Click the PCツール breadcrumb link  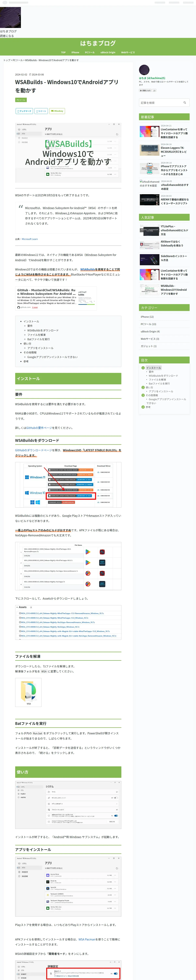(17, 60)
